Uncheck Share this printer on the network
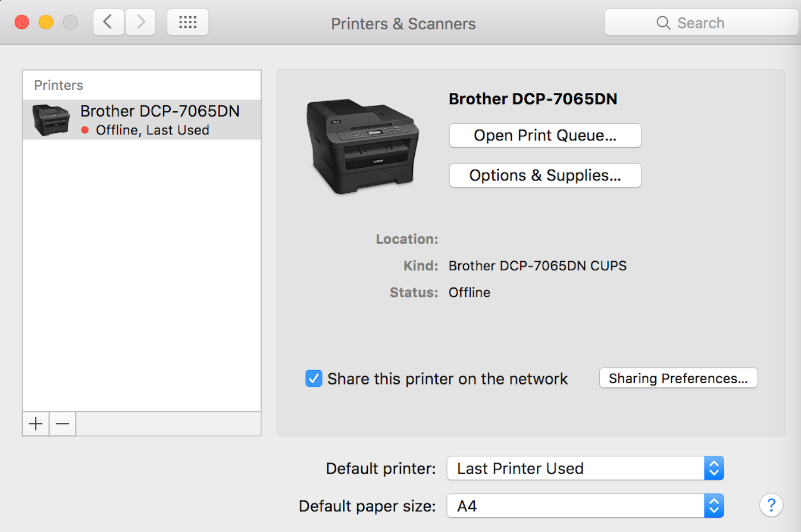The image size is (801, 532). (314, 378)
